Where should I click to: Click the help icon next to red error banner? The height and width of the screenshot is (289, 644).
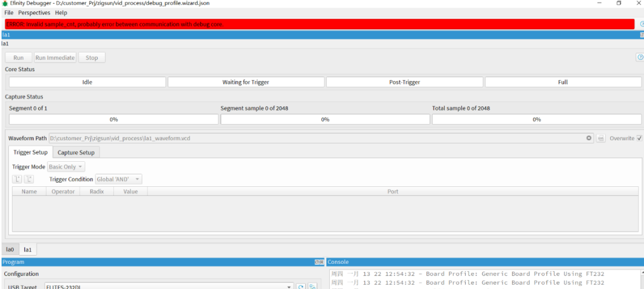tap(642, 24)
